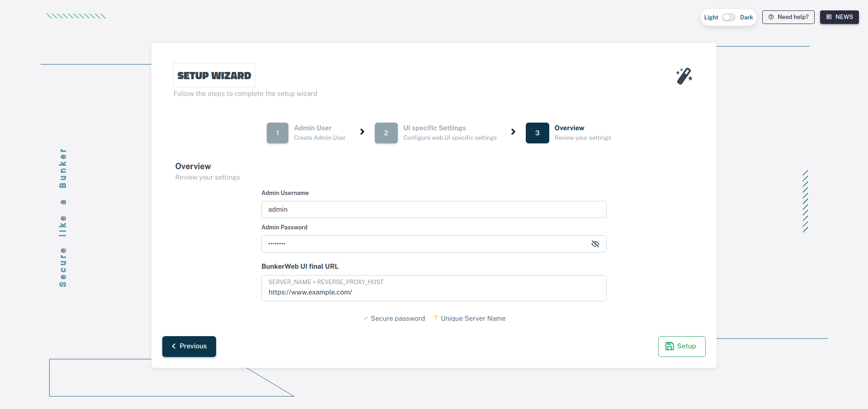Click the Previous button
Image resolution: width=868 pixels, height=409 pixels.
189,346
